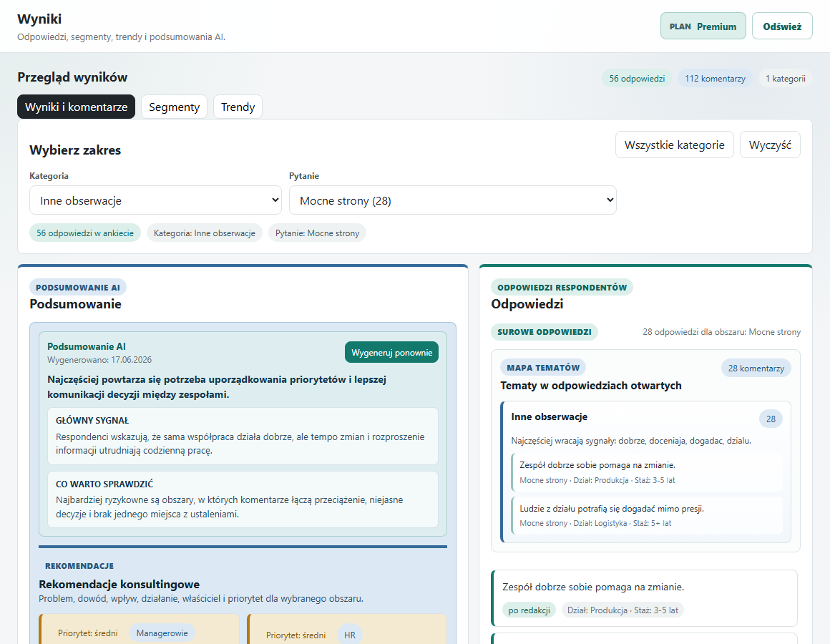The width and height of the screenshot is (830, 644).
Task: Click Rekomendacje konsultingowe heading
Action: click(x=119, y=584)
